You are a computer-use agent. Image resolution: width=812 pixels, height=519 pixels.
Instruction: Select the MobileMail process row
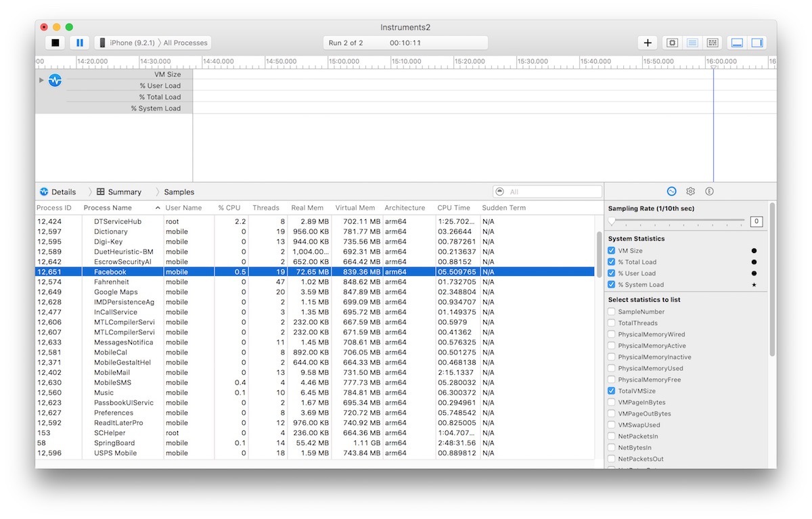(315, 372)
